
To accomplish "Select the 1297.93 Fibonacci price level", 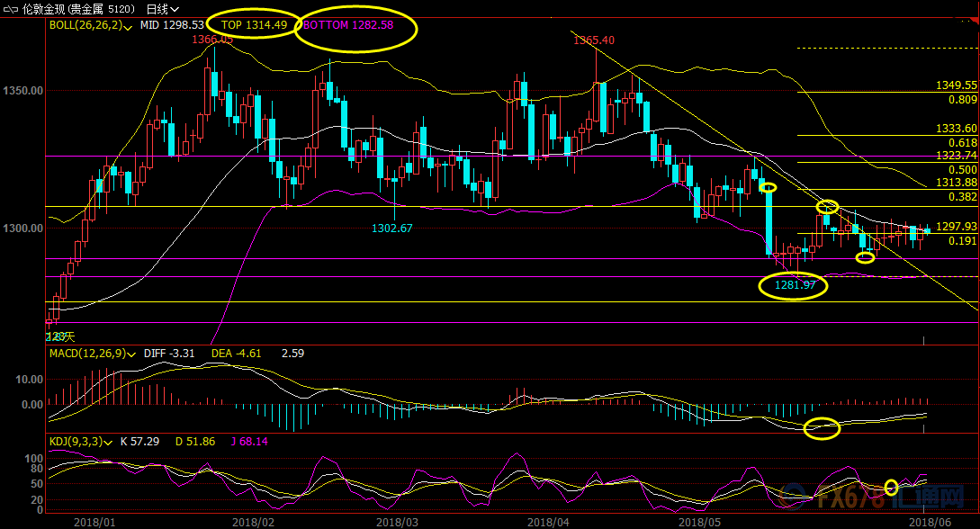I will click(957, 226).
